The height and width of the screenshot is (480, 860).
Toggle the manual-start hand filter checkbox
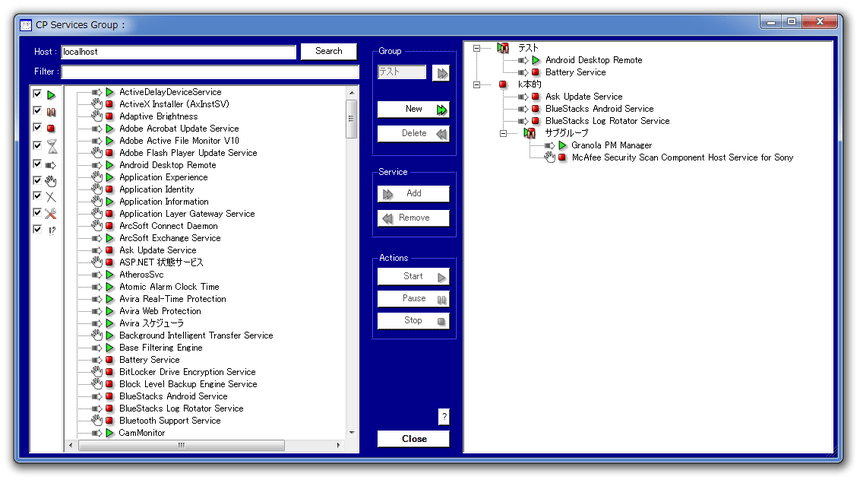pyautogui.click(x=37, y=180)
